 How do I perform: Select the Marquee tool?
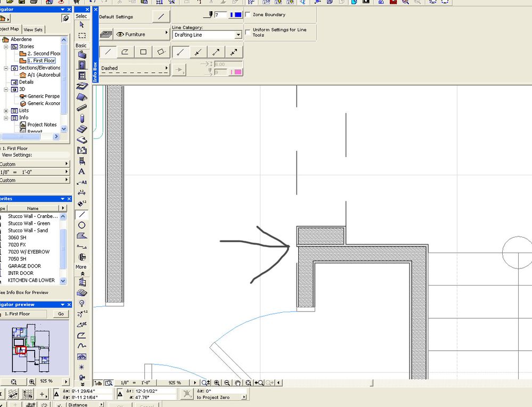click(81, 35)
